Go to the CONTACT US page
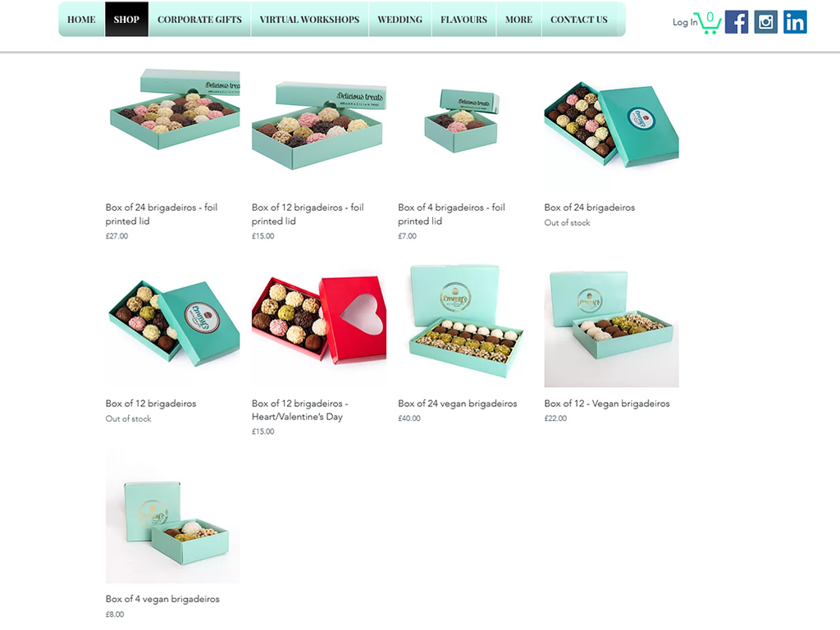 pyautogui.click(x=579, y=20)
